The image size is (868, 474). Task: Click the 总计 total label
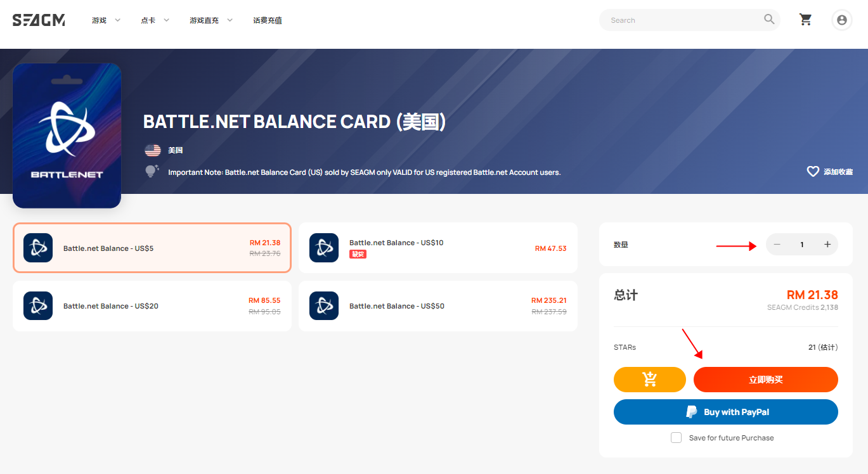626,295
